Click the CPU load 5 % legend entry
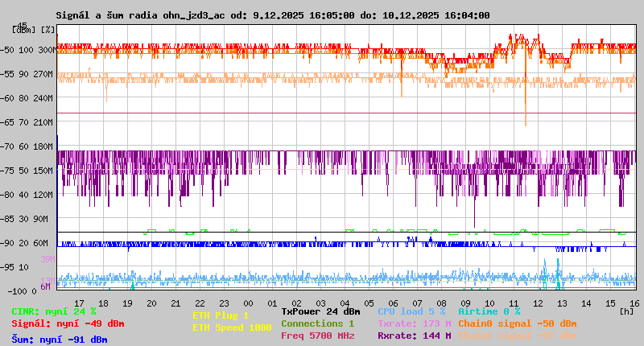This screenshot has height=346, width=644. (x=411, y=311)
